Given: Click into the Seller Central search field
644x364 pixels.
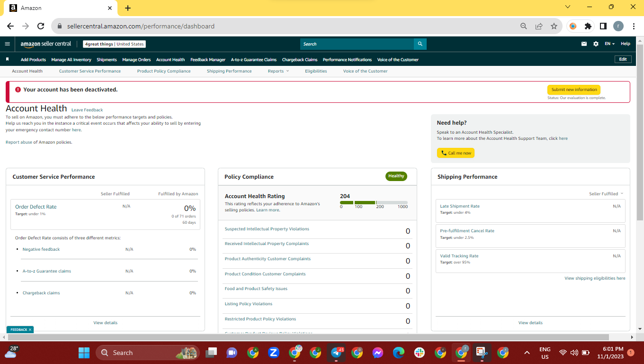Looking at the screenshot, I should point(357,44).
